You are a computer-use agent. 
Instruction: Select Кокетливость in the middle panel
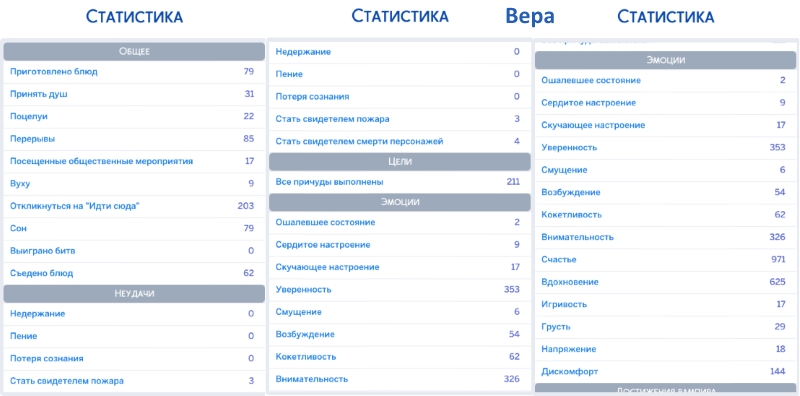(400, 357)
